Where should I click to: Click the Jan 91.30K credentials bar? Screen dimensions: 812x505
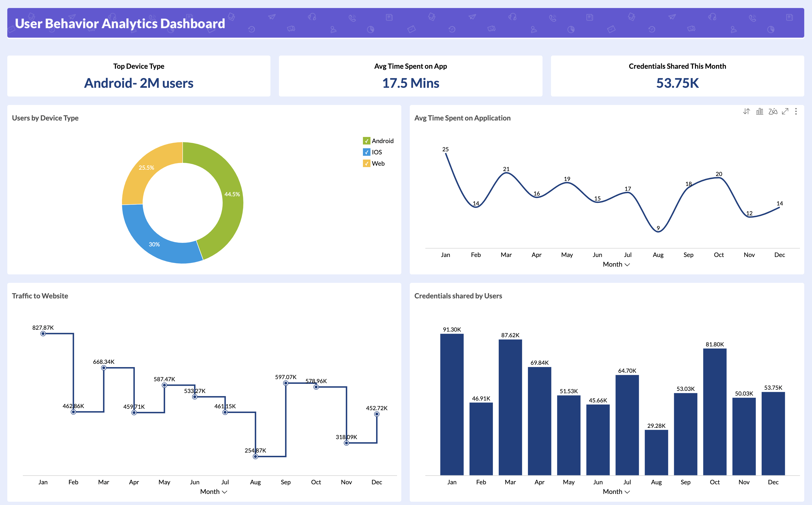452,404
